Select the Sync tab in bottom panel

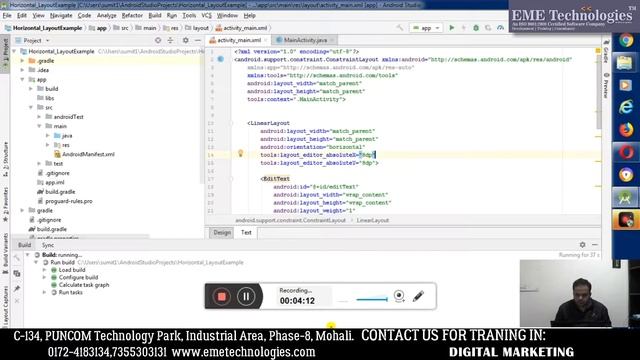coord(48,245)
